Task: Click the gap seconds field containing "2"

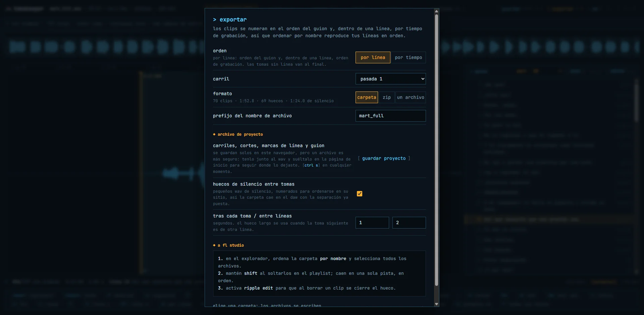Action: (409, 223)
